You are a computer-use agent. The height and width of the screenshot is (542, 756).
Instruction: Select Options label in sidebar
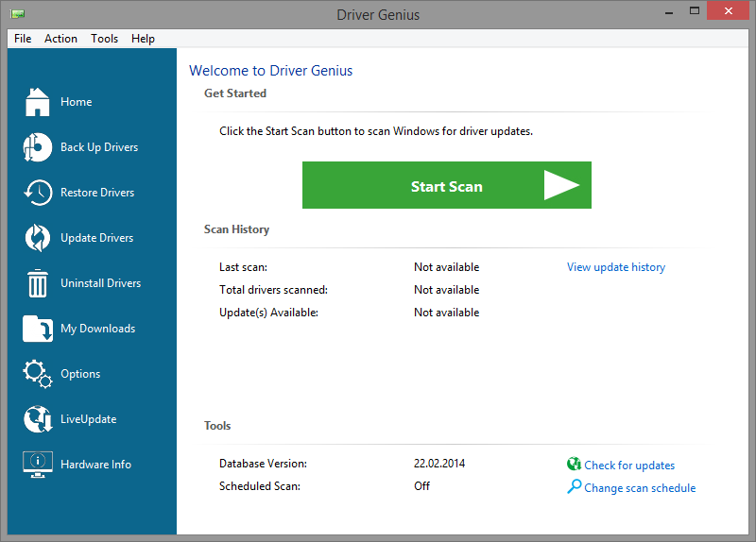coord(80,374)
